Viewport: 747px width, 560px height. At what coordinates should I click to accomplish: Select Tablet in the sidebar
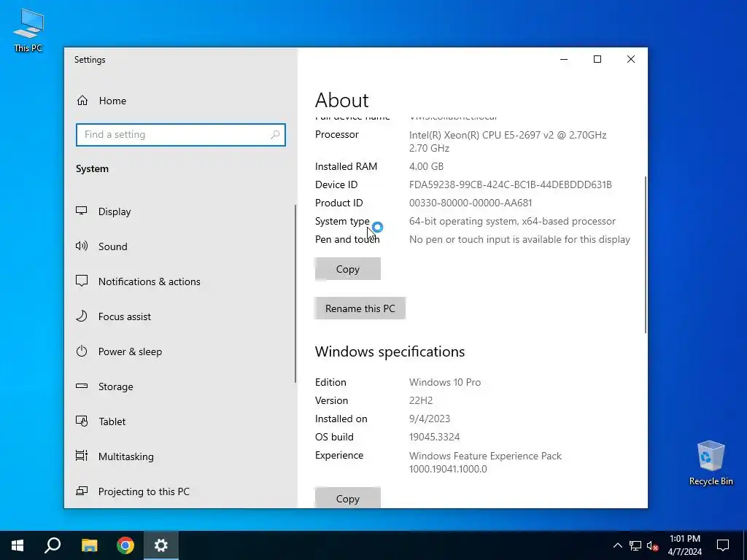pyautogui.click(x=112, y=421)
